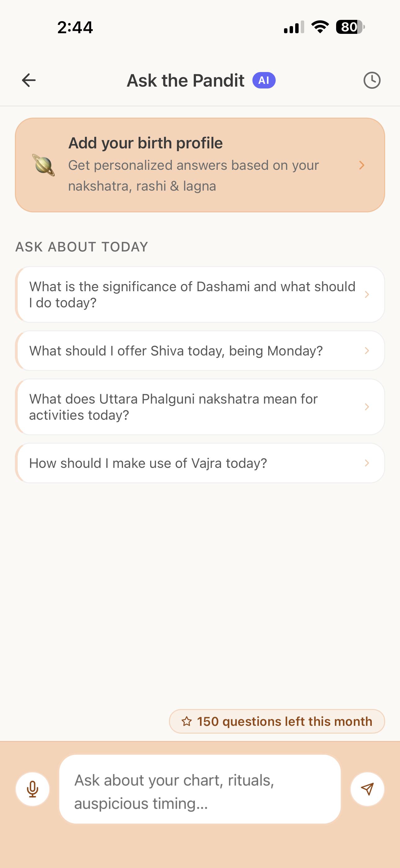The height and width of the screenshot is (868, 400).
Task: Ask what to offer Shiva today
Action: point(200,351)
